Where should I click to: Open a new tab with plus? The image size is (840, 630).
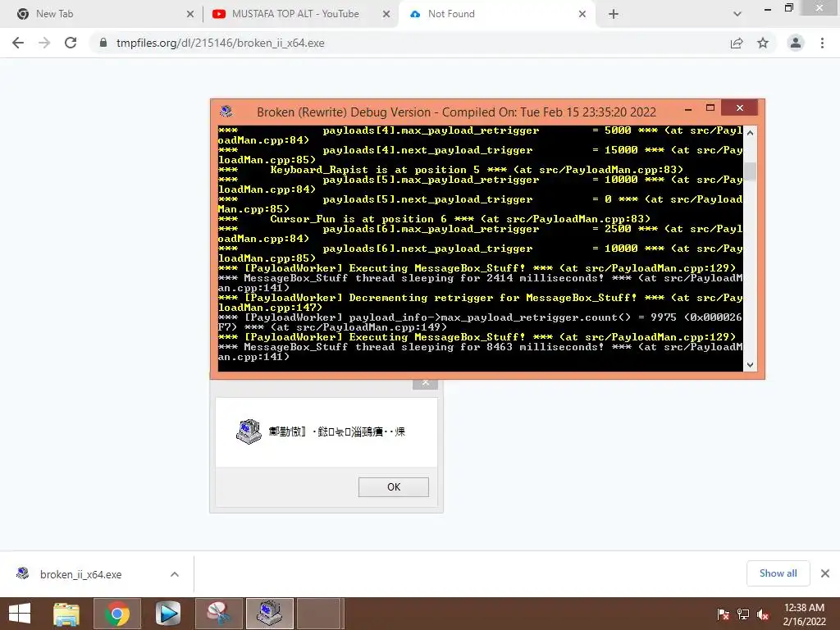tap(614, 14)
